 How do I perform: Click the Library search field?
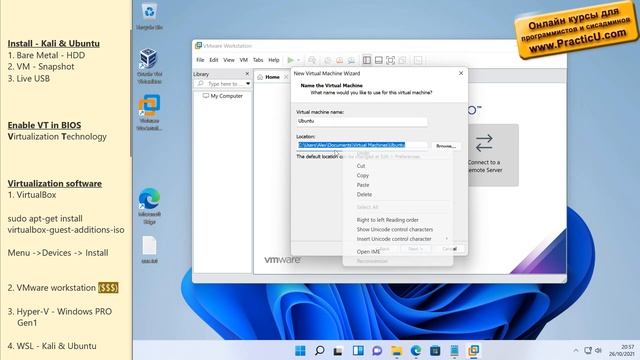(x=220, y=84)
